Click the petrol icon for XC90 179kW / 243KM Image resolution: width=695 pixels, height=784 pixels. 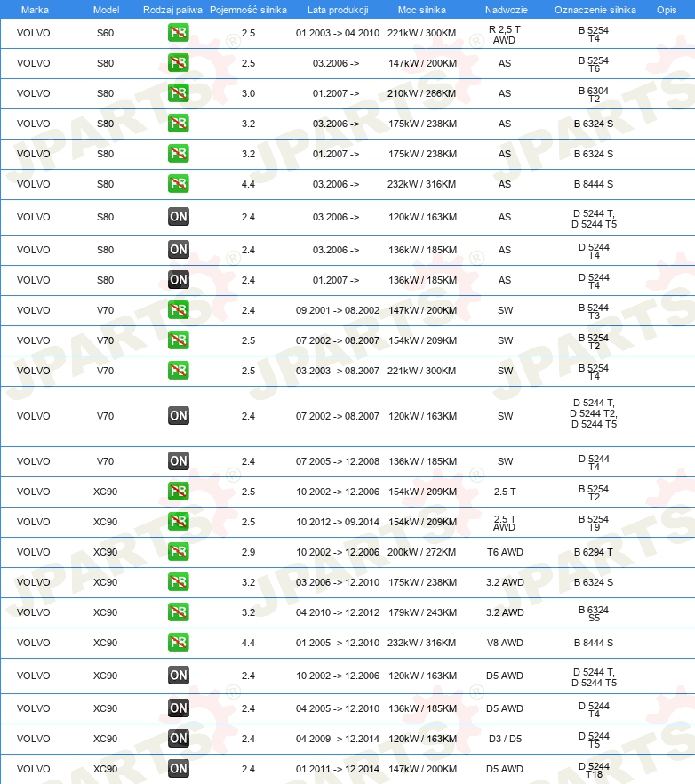click(x=179, y=612)
